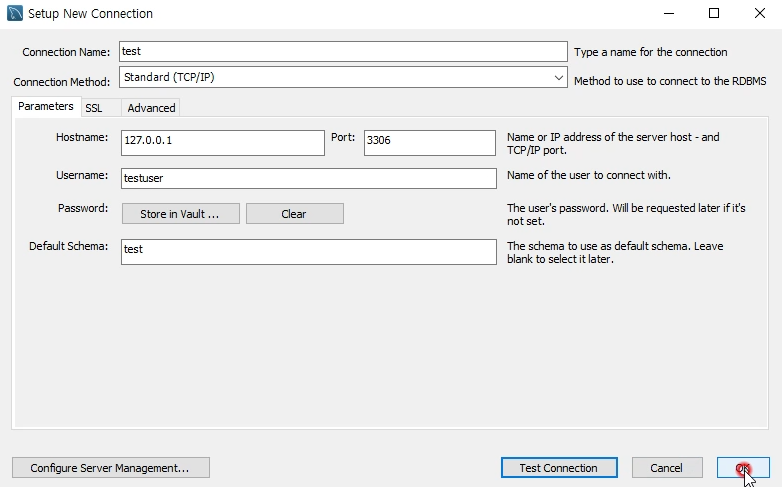Image resolution: width=782 pixels, height=487 pixels.
Task: Minimize the Setup New Connection window
Action: coord(669,13)
